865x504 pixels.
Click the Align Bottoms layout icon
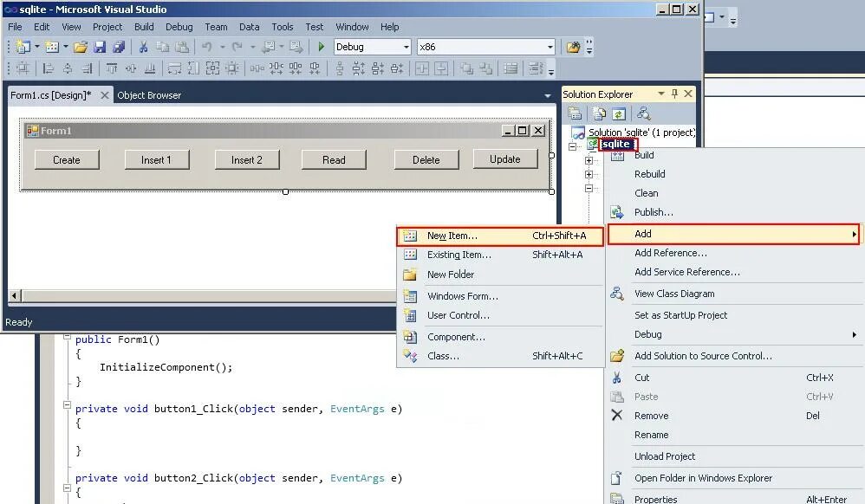click(150, 68)
